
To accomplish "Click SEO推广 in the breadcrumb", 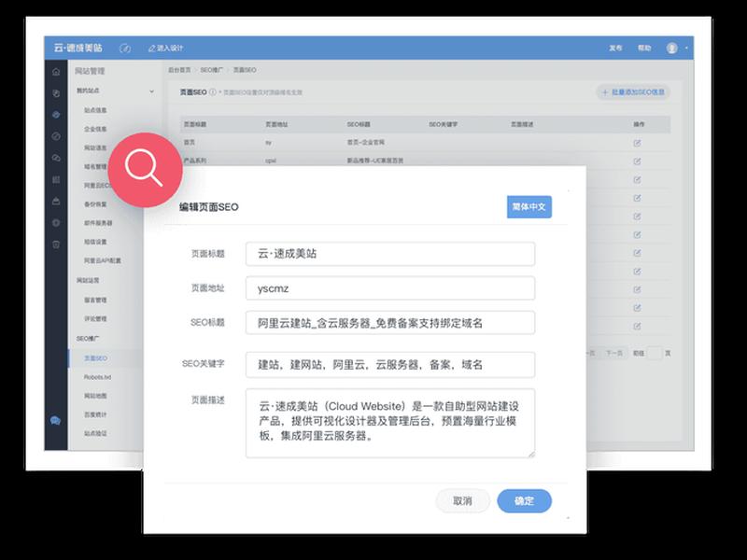I will point(212,70).
